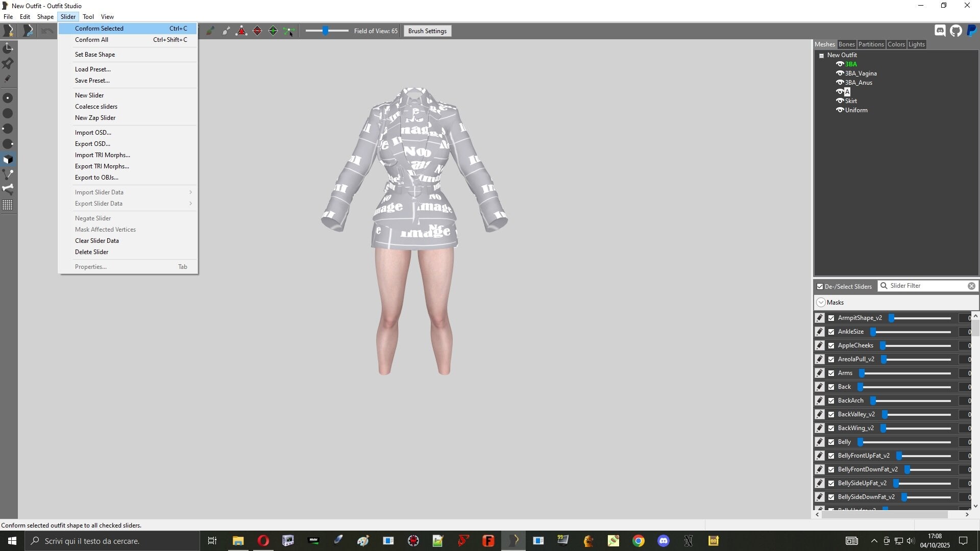Toggle visibility of 3BA_Vagina mesh

pos(840,73)
